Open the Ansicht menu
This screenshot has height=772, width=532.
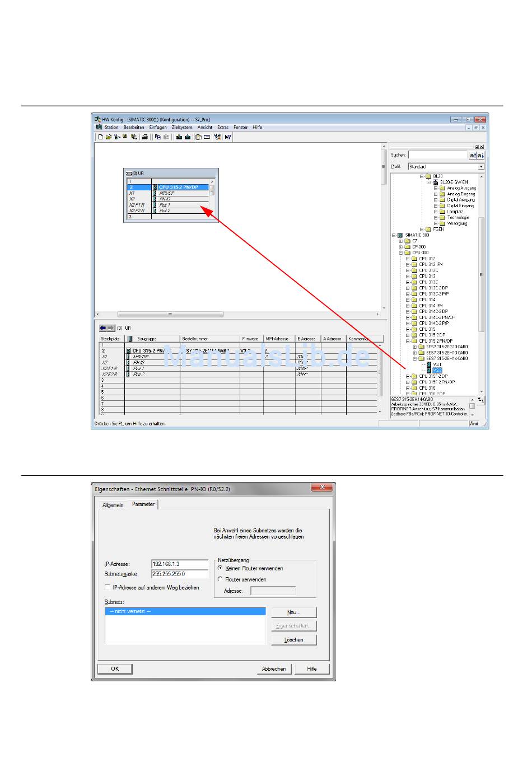[205, 127]
